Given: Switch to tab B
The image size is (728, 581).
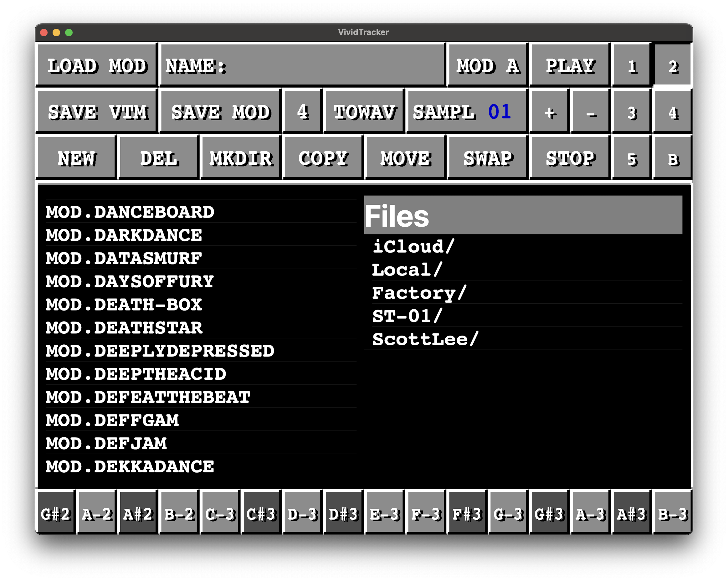Looking at the screenshot, I should click(672, 158).
